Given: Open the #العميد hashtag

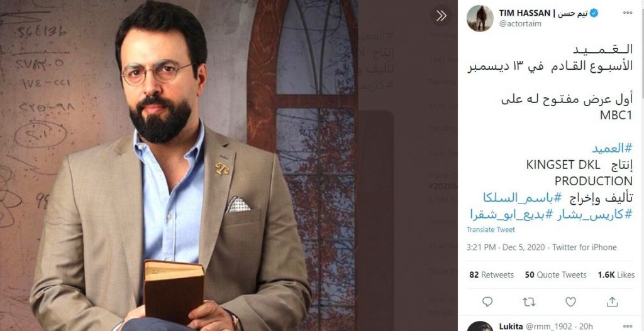Looking at the screenshot, I should pyautogui.click(x=612, y=148).
